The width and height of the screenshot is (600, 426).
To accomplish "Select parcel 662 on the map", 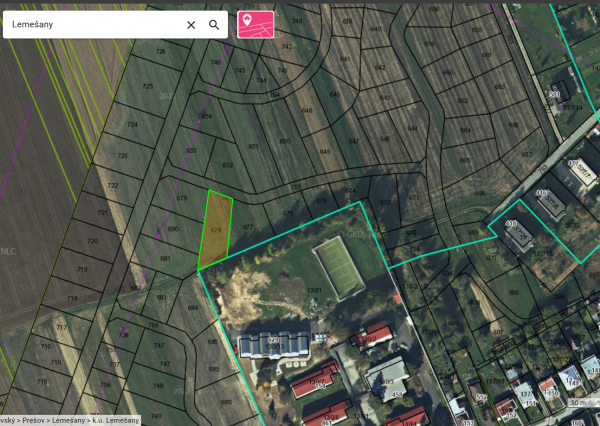I will coord(463,101).
